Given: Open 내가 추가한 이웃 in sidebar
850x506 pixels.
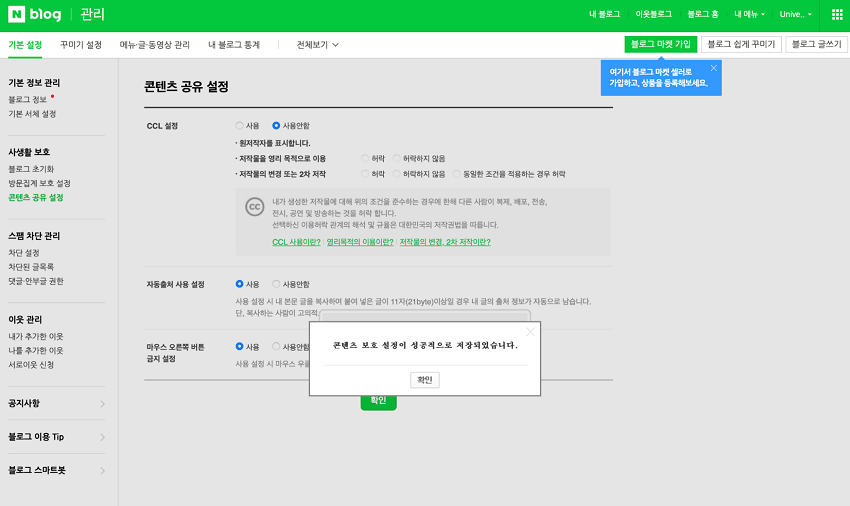Looking at the screenshot, I should coord(36,336).
